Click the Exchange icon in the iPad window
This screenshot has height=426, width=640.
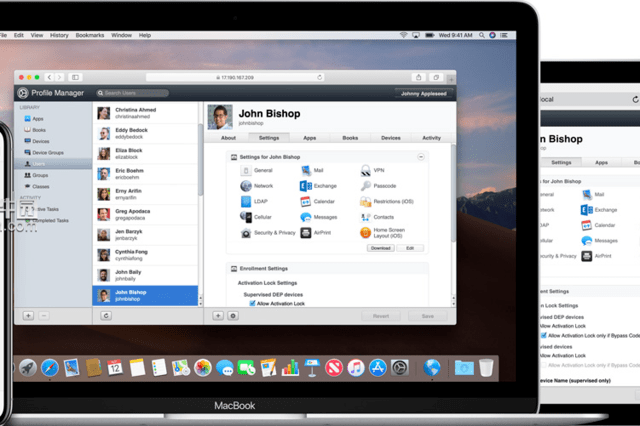(x=587, y=210)
